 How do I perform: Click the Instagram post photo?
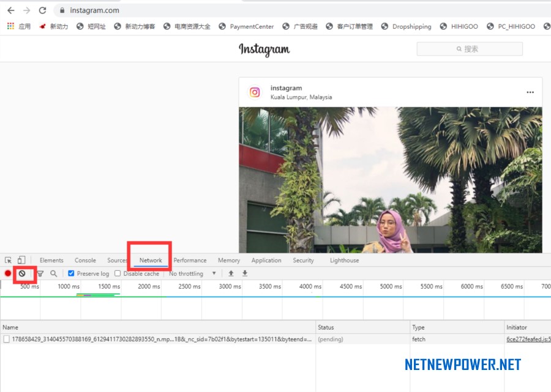(x=391, y=180)
